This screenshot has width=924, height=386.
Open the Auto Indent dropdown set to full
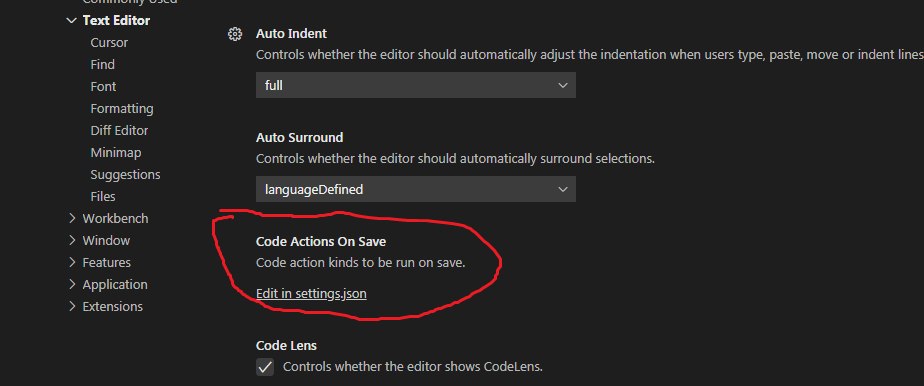pyautogui.click(x=415, y=85)
